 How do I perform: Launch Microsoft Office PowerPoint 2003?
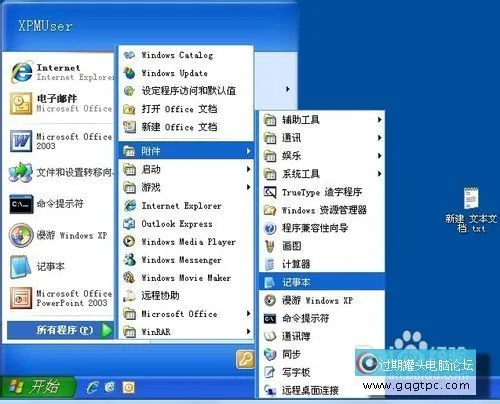[x=60, y=298]
